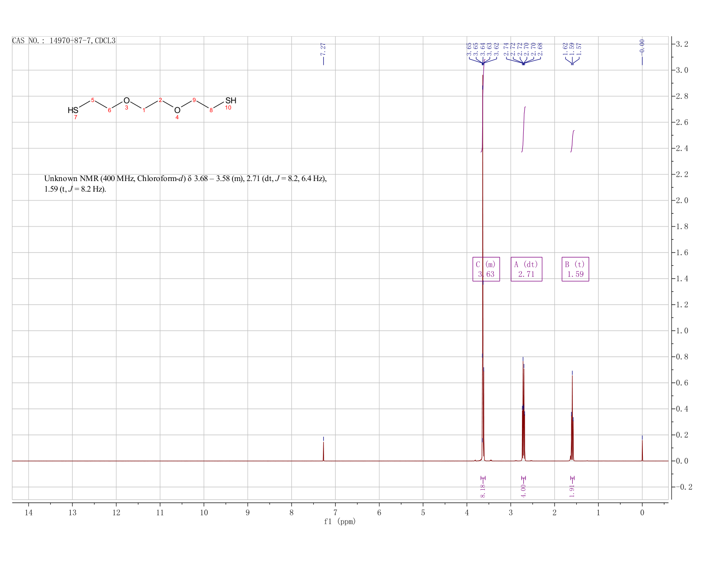Click oxygen atom 3 in the molecule
The width and height of the screenshot is (728, 563).
[127, 101]
